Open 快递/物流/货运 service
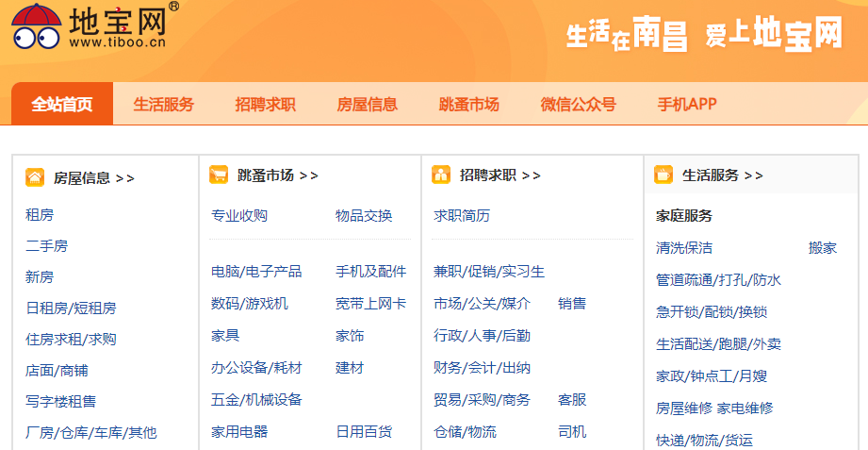This screenshot has width=868, height=450. 705,441
